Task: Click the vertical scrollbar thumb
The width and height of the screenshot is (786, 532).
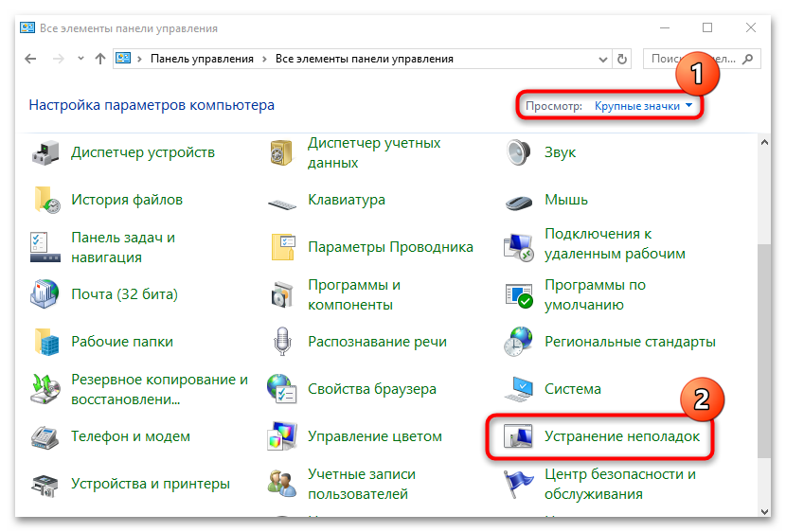Action: click(x=764, y=350)
